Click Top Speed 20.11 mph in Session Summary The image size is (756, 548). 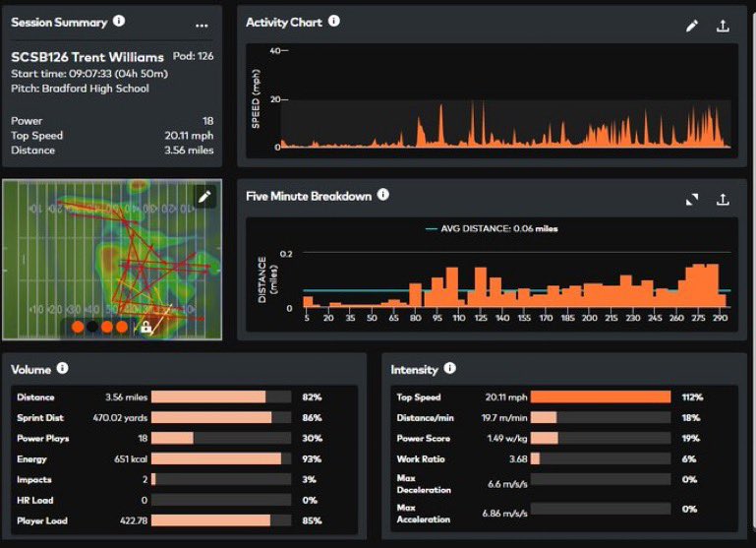click(112, 136)
